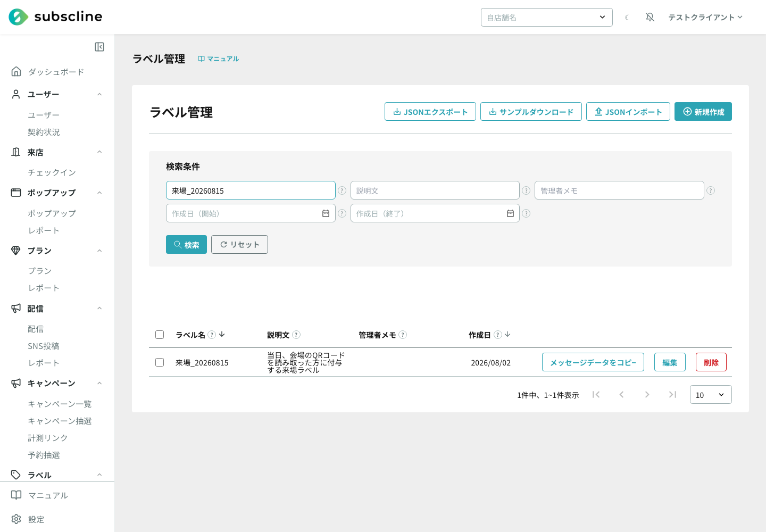Open 予約抽選 in the sidebar

pyautogui.click(x=44, y=455)
